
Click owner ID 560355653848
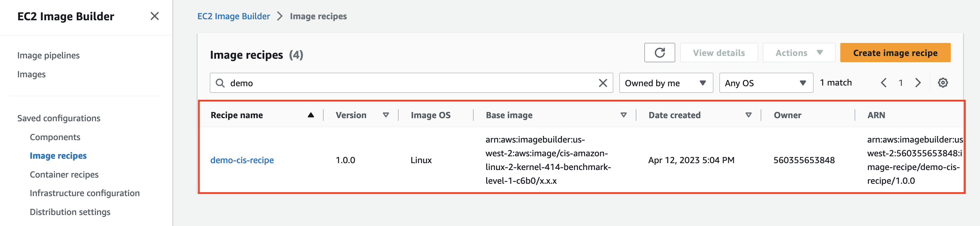pos(804,160)
